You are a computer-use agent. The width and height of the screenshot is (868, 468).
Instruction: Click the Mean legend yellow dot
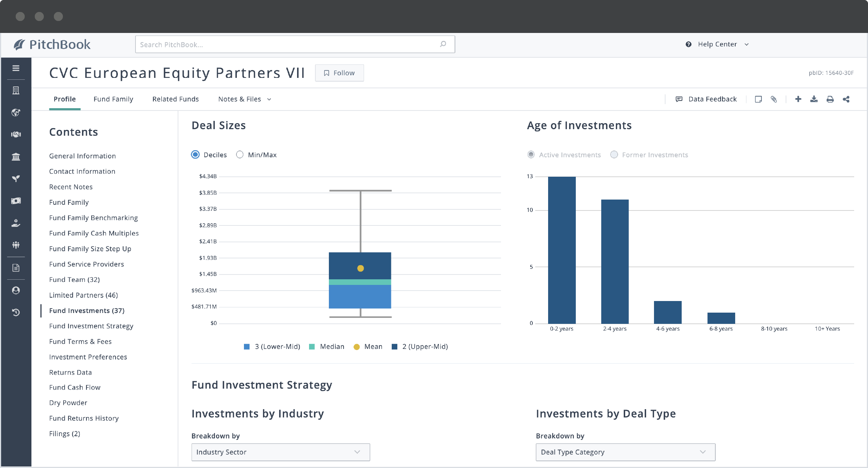click(357, 347)
